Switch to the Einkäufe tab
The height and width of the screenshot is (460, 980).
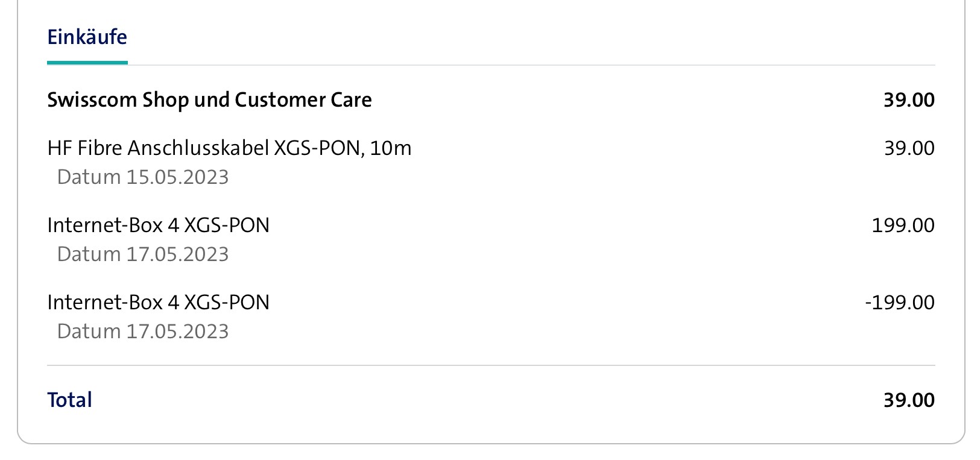click(x=87, y=37)
